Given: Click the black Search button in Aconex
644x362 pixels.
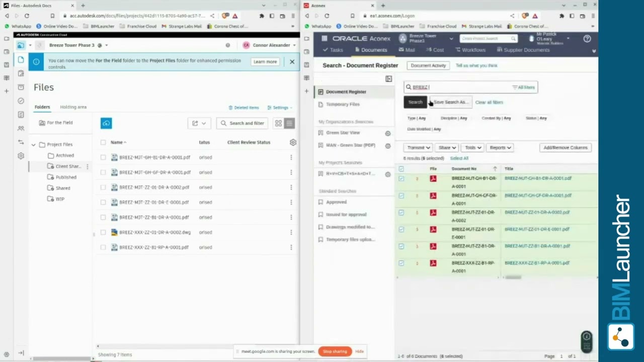Looking at the screenshot, I should click(x=415, y=102).
